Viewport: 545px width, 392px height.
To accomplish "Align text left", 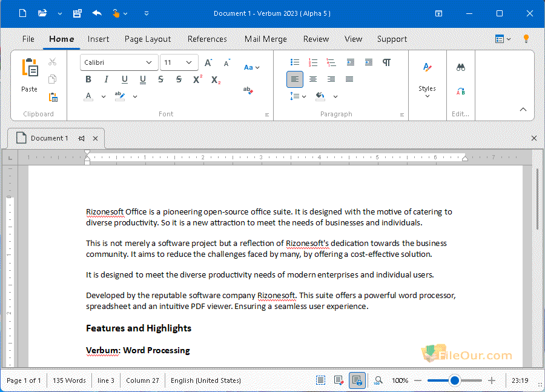I will [295, 79].
